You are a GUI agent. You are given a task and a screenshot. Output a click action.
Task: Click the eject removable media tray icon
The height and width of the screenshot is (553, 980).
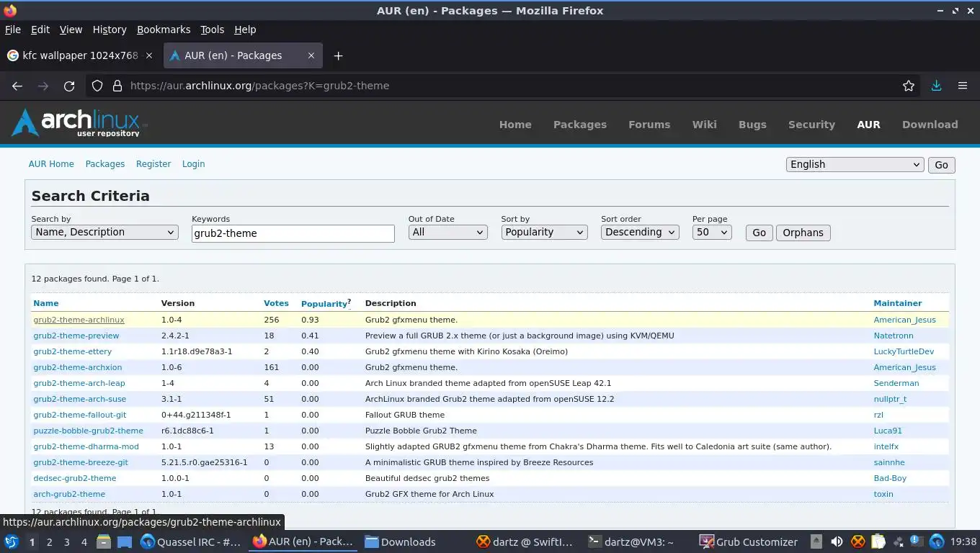816,542
